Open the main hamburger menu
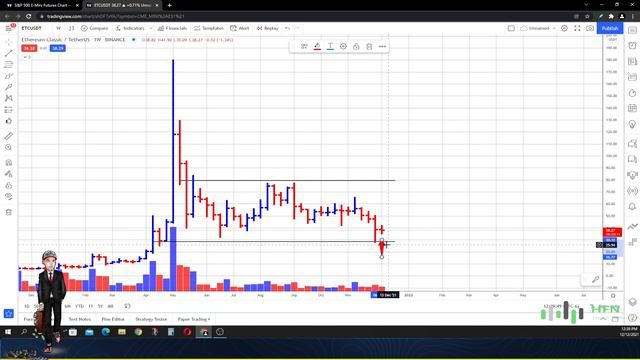Image resolution: width=640 pixels, height=360 pixels. (x=9, y=28)
